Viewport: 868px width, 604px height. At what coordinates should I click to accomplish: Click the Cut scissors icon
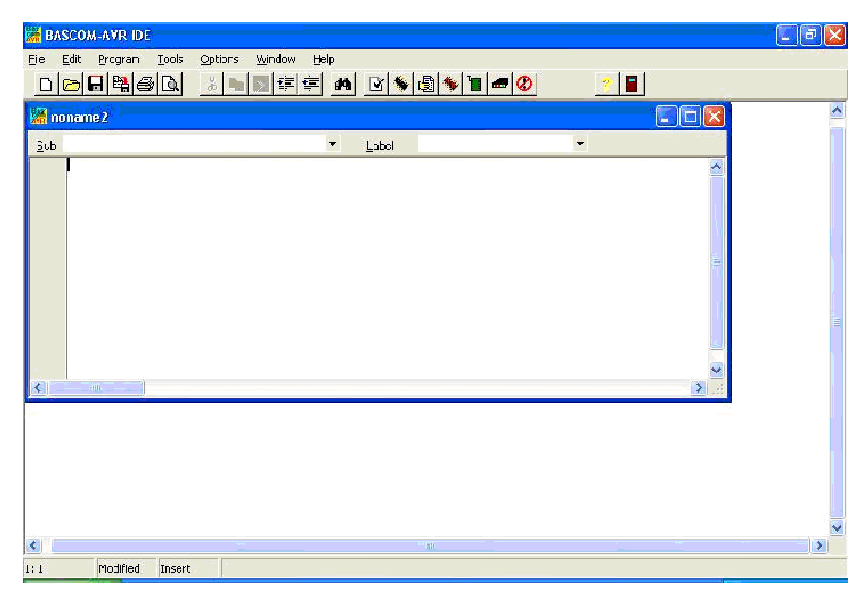coord(212,84)
